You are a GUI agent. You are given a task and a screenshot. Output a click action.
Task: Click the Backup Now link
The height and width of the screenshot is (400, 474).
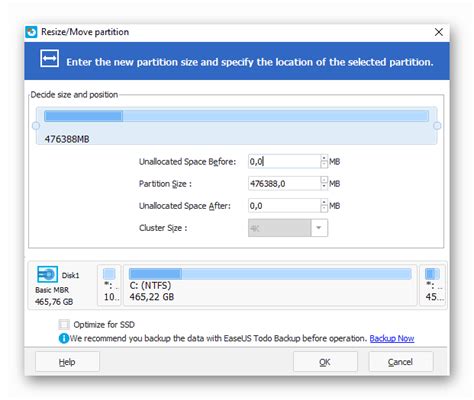click(392, 339)
